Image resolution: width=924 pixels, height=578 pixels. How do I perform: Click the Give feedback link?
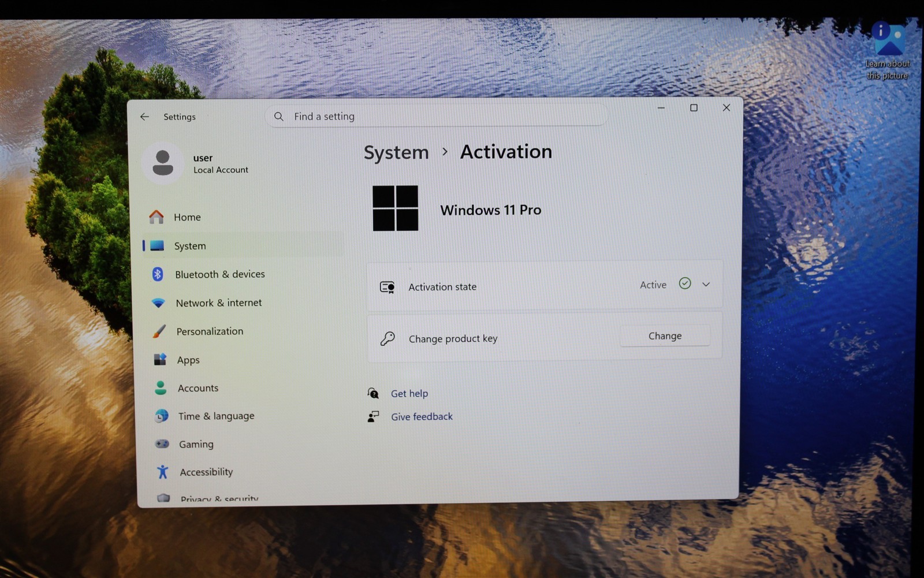(422, 416)
